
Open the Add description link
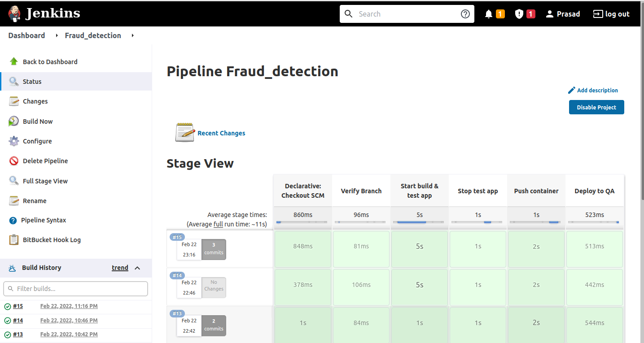[x=597, y=90]
